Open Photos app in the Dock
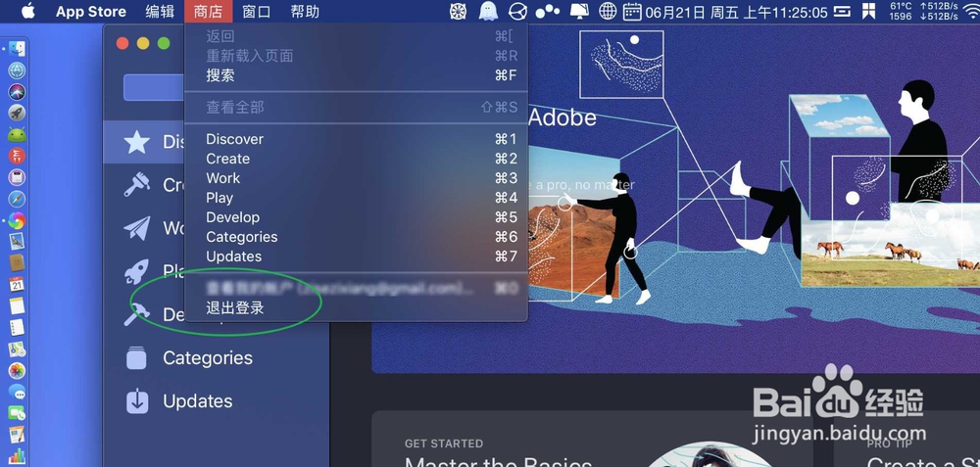This screenshot has height=467, width=980. [17, 370]
